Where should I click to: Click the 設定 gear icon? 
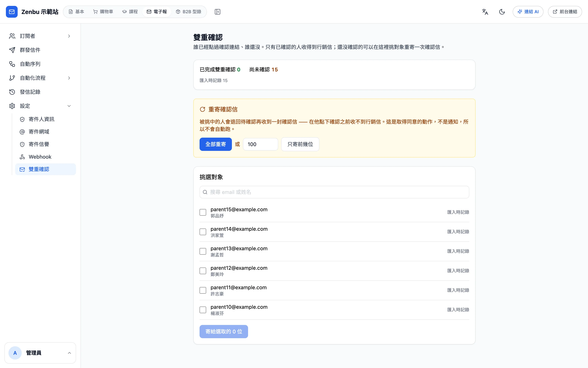point(12,106)
